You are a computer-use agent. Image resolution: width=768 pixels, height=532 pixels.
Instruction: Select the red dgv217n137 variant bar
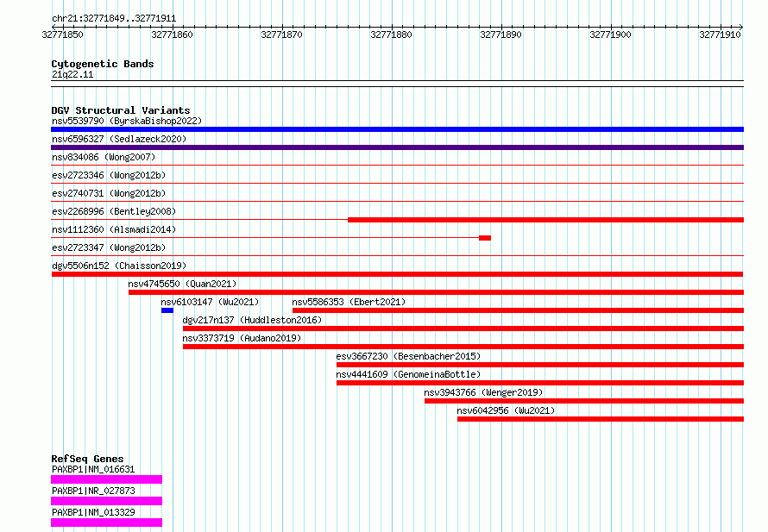pyautogui.click(x=463, y=329)
